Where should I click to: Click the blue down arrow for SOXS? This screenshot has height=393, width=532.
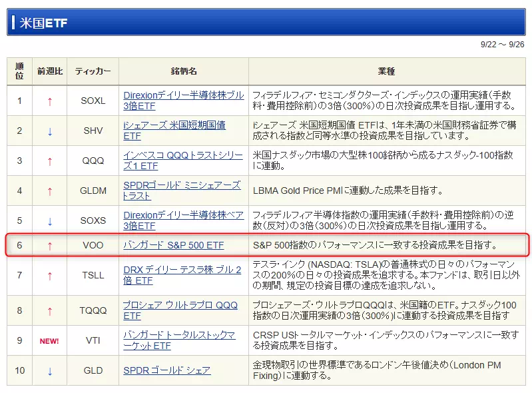[49, 221]
